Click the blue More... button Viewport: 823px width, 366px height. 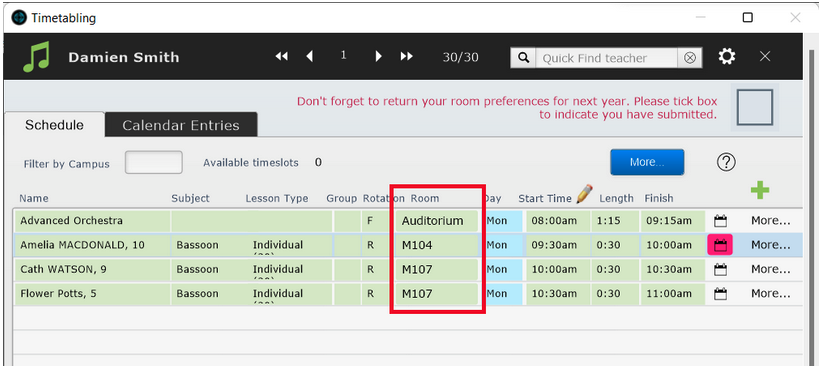pyautogui.click(x=647, y=162)
